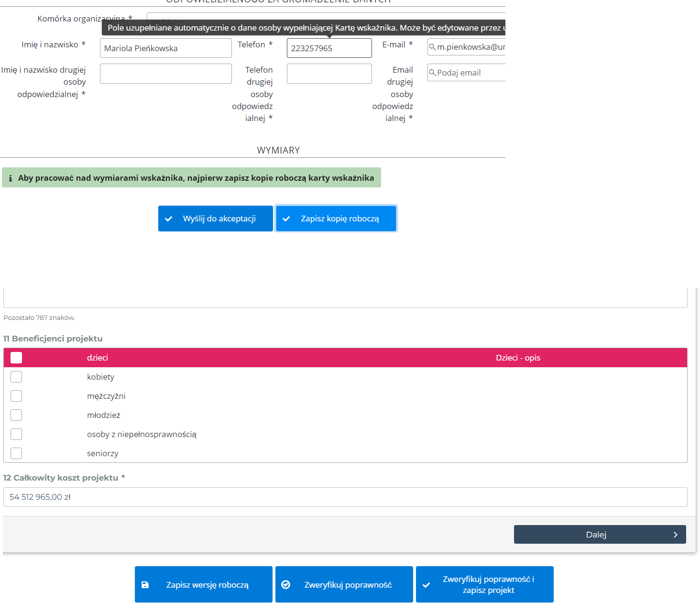Toggle the dzieci checkbox
The image size is (700, 603).
(16, 358)
